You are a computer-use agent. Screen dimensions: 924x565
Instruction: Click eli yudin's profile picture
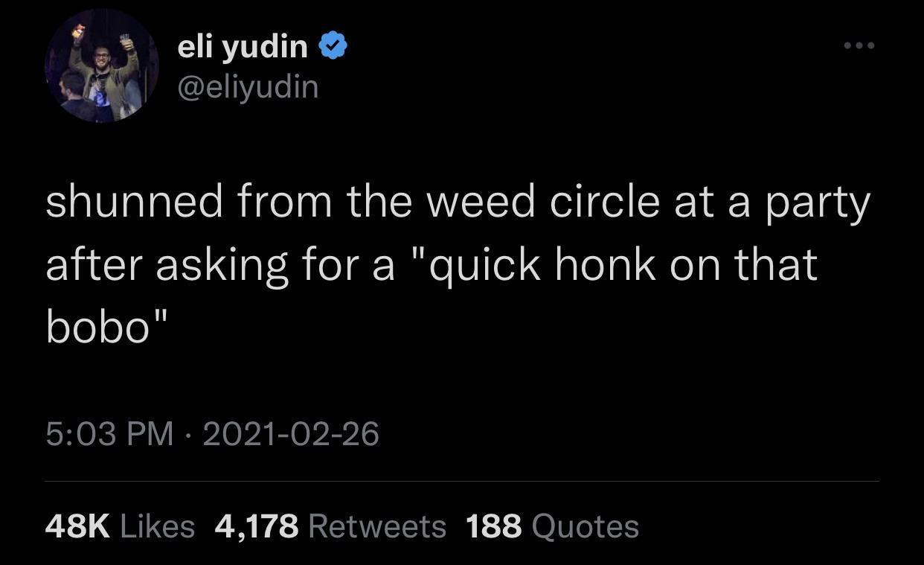point(102,66)
